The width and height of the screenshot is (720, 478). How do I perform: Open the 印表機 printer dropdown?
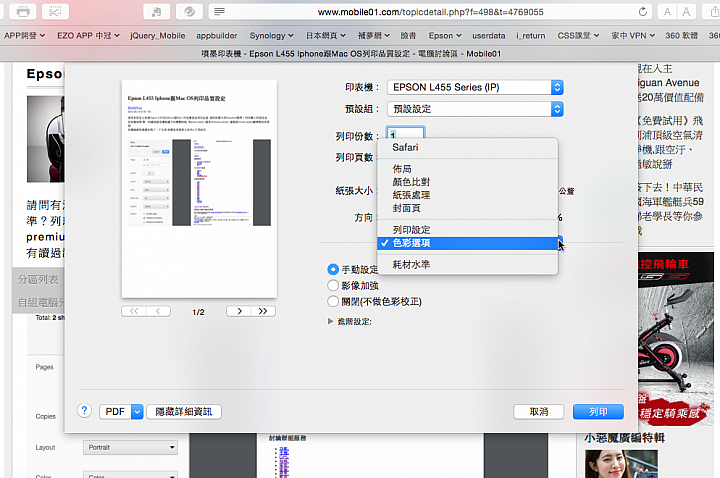(x=475, y=87)
